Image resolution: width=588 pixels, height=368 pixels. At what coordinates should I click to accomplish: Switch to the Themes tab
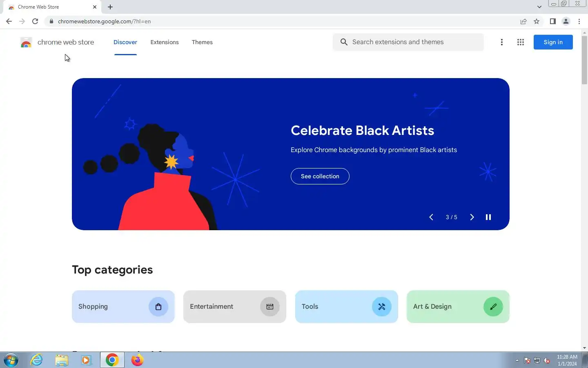(202, 42)
